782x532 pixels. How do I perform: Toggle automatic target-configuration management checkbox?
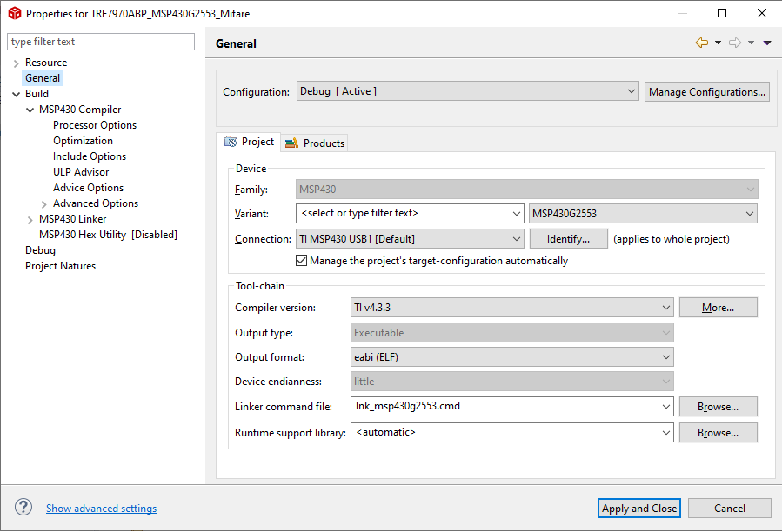click(302, 261)
